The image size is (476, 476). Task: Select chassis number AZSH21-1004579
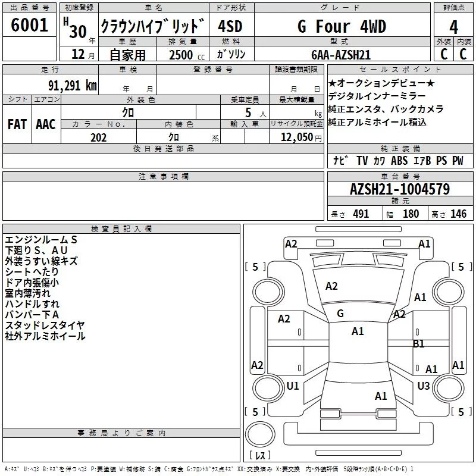[x=400, y=190]
